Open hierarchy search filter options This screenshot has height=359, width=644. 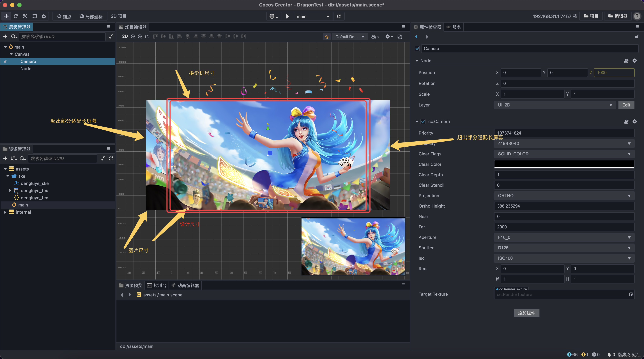point(14,37)
